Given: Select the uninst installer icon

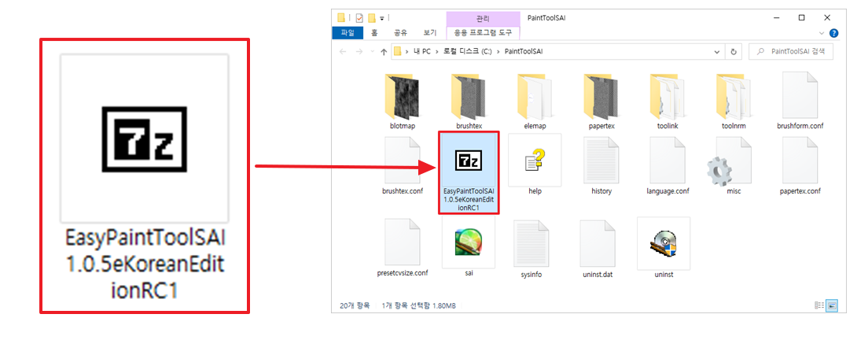Looking at the screenshot, I should pos(664,248).
